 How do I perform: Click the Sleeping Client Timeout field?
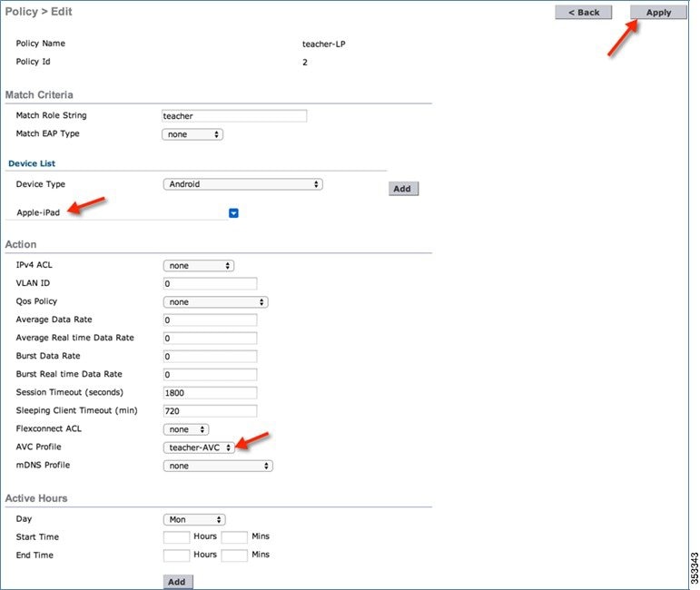point(211,411)
